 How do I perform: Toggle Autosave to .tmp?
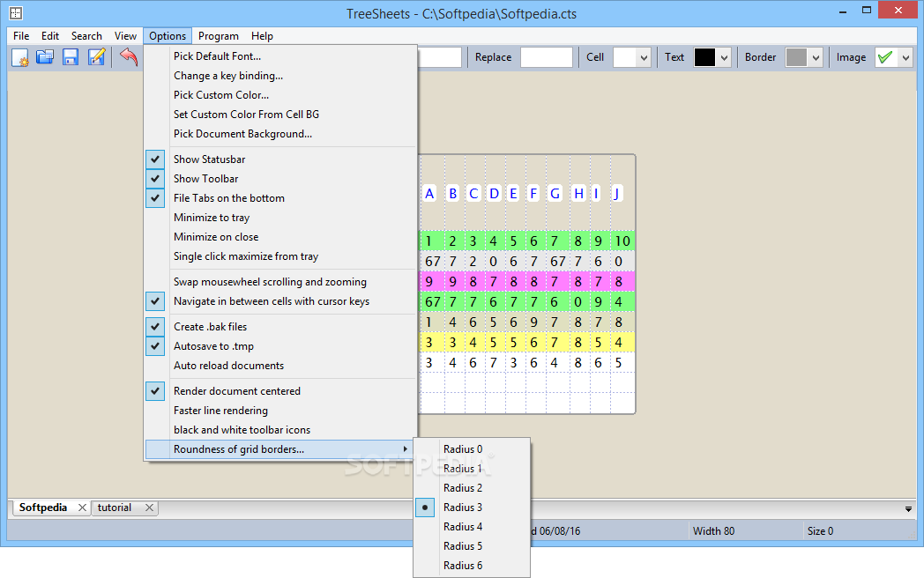tap(280, 346)
